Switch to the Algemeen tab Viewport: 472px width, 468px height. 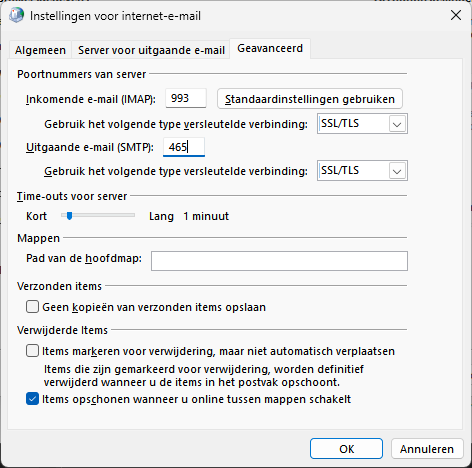coord(40,50)
